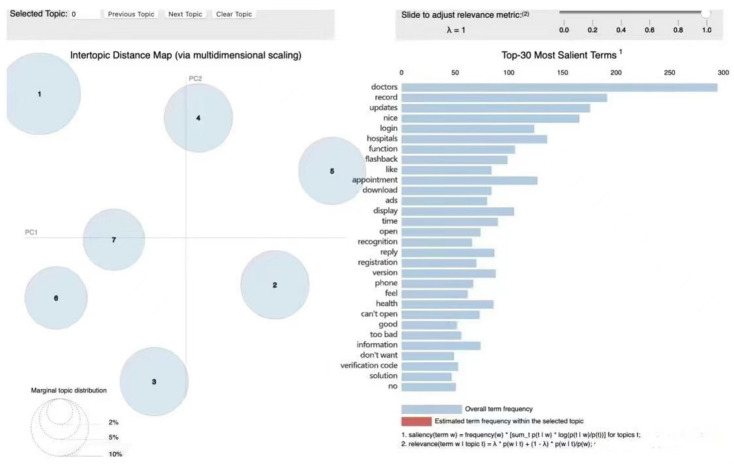Screen dimensions: 734x465
Task: Click the Clear Topic button
Action: (234, 14)
